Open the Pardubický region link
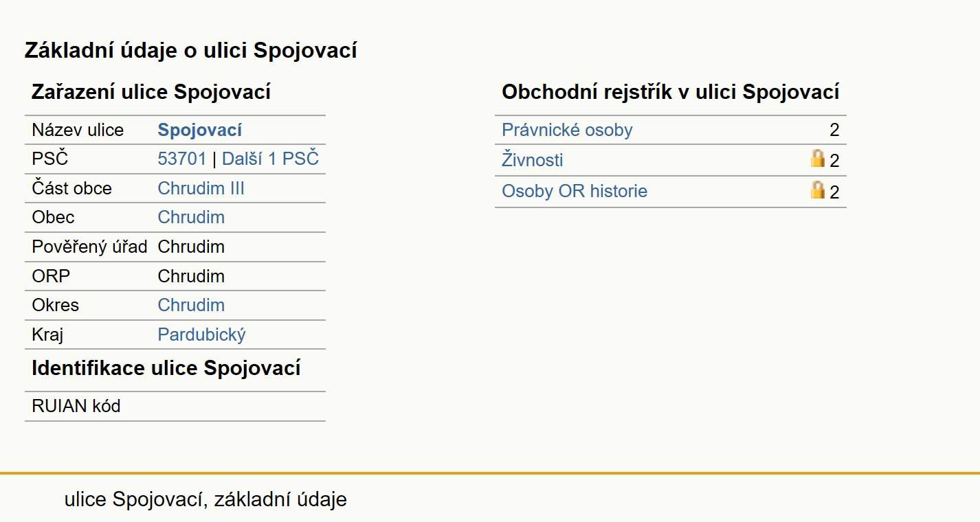The width and height of the screenshot is (980, 522). [202, 334]
